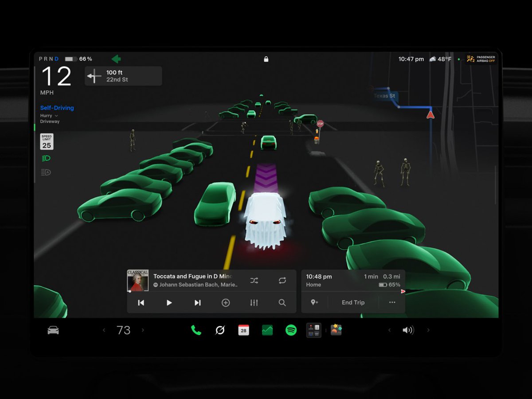Tap the 48°F outside temperature

click(x=445, y=59)
